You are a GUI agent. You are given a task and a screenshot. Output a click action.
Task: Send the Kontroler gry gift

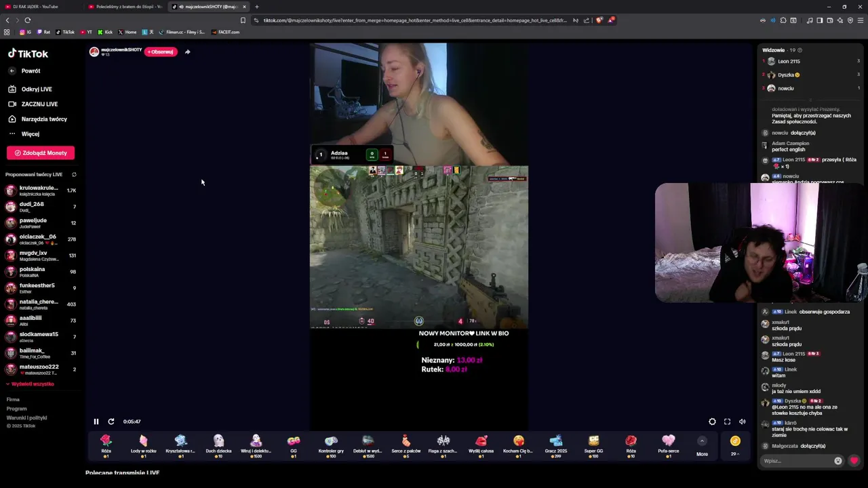pyautogui.click(x=331, y=446)
